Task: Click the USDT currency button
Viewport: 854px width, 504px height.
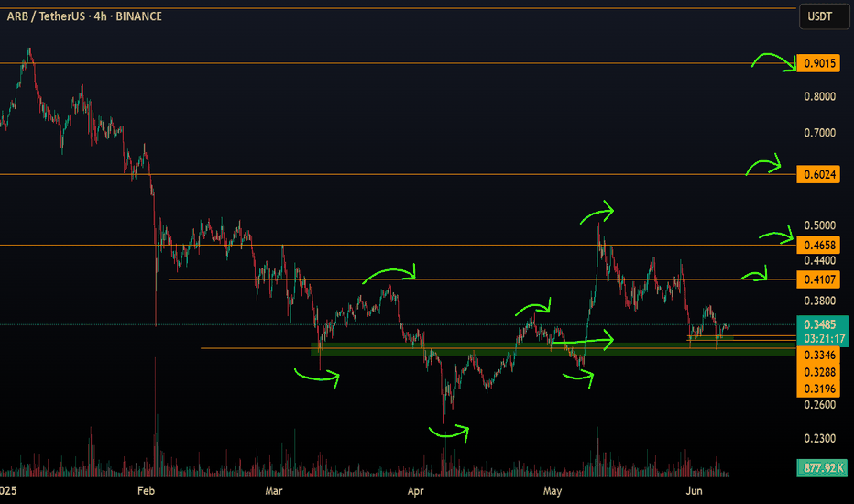Action: 823,16
